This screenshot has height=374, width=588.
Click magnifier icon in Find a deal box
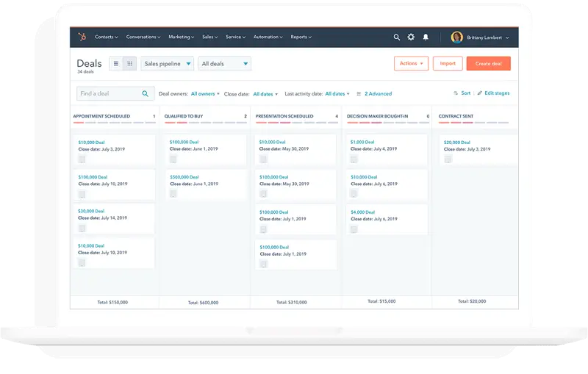click(145, 94)
